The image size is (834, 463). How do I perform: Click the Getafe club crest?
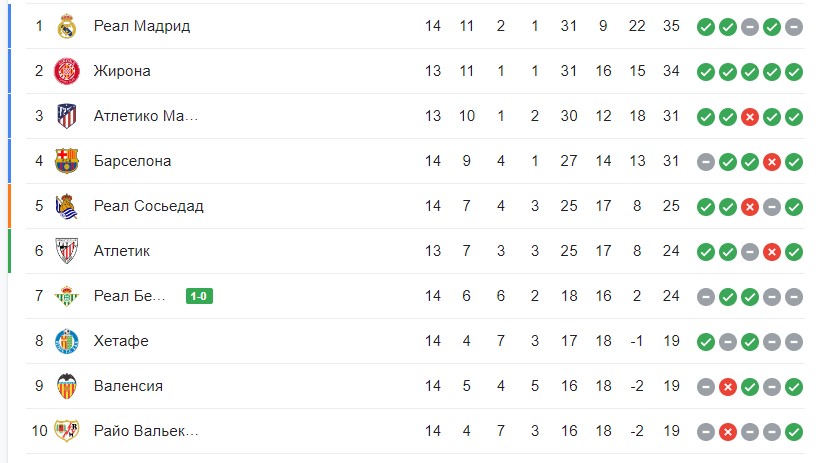point(66,341)
